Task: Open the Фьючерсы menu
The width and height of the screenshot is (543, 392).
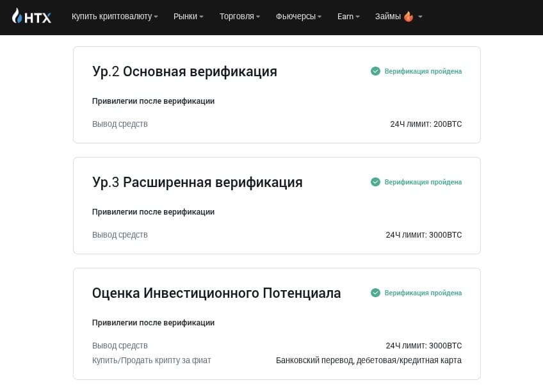Action: coord(298,17)
